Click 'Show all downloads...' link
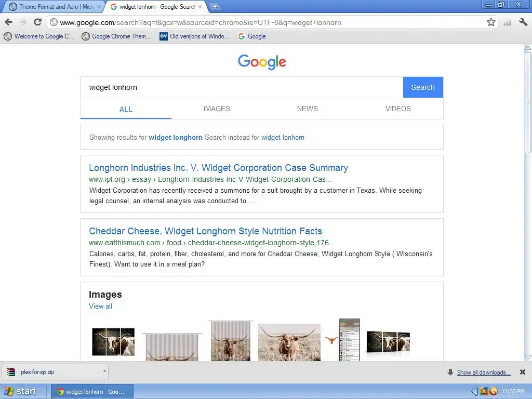This screenshot has height=399, width=532. click(x=484, y=373)
